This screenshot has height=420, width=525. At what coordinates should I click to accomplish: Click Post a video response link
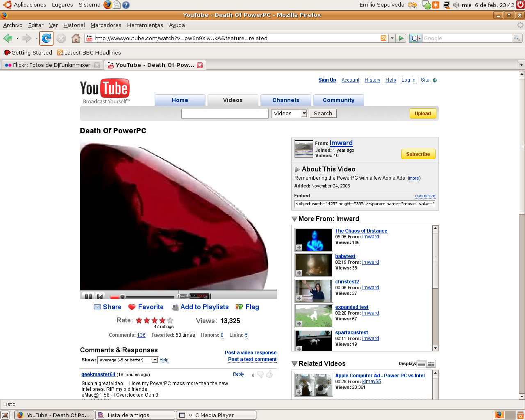[251, 353]
